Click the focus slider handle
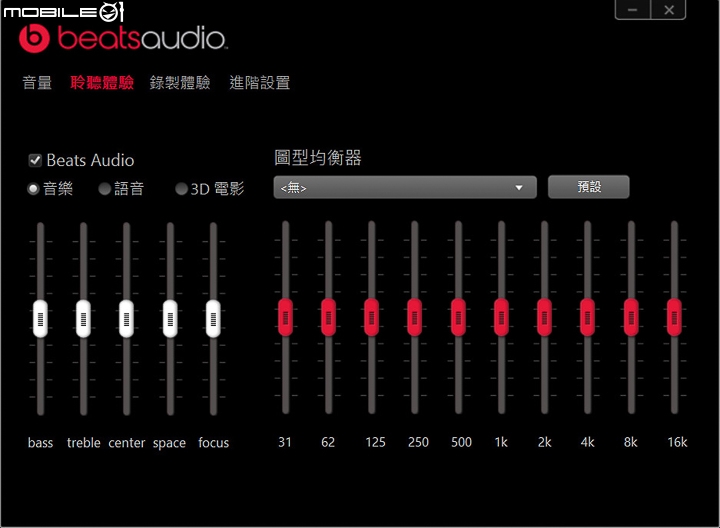720x528 pixels. click(x=213, y=319)
